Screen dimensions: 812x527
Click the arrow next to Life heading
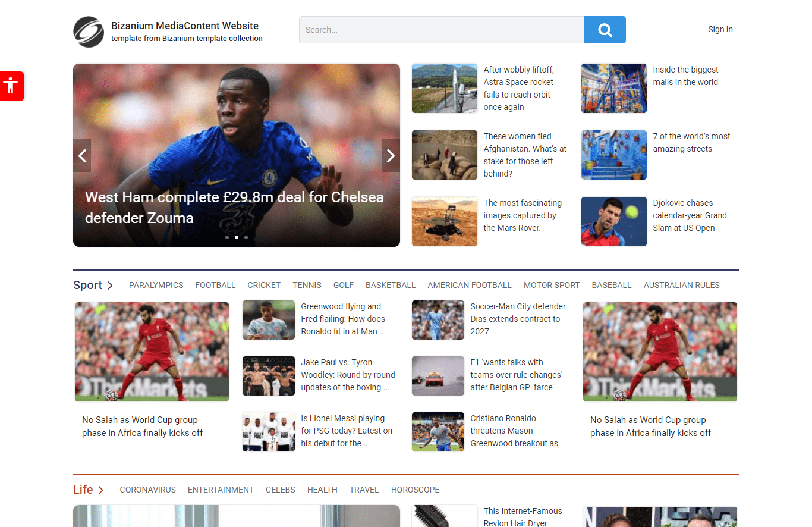click(x=100, y=490)
